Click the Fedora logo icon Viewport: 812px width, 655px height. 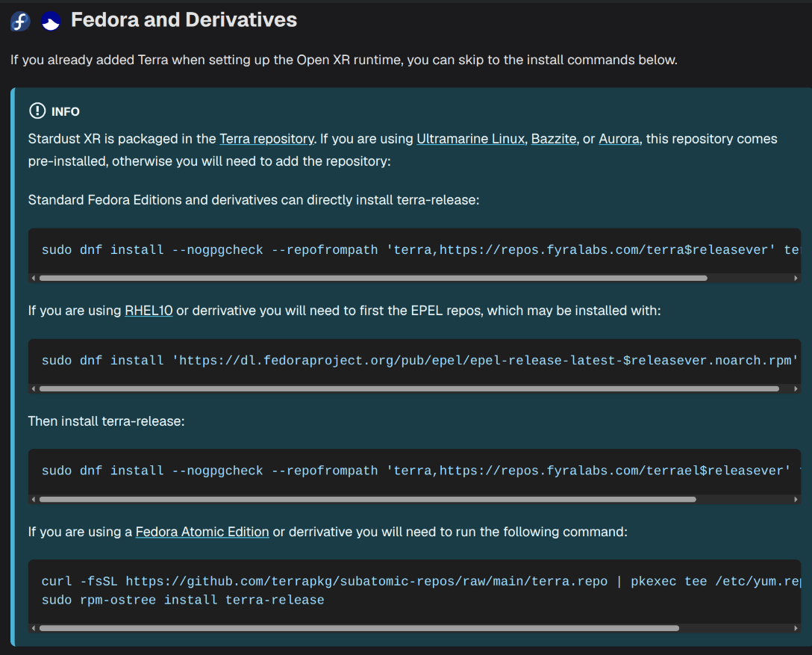(x=20, y=22)
